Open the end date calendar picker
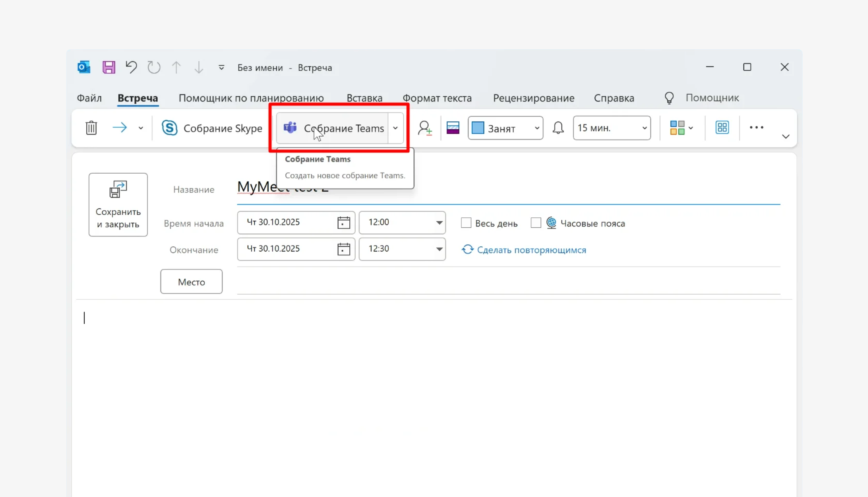This screenshot has height=497, width=868. click(344, 249)
